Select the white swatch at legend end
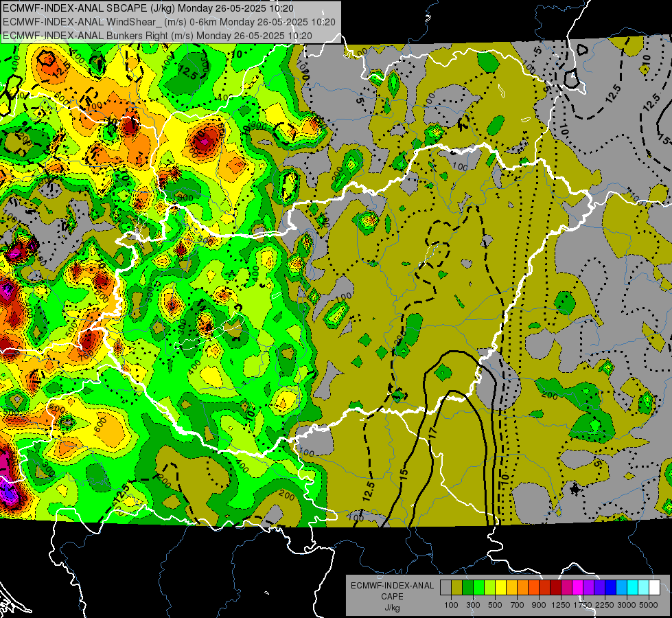This screenshot has height=618, width=672. 654,588
